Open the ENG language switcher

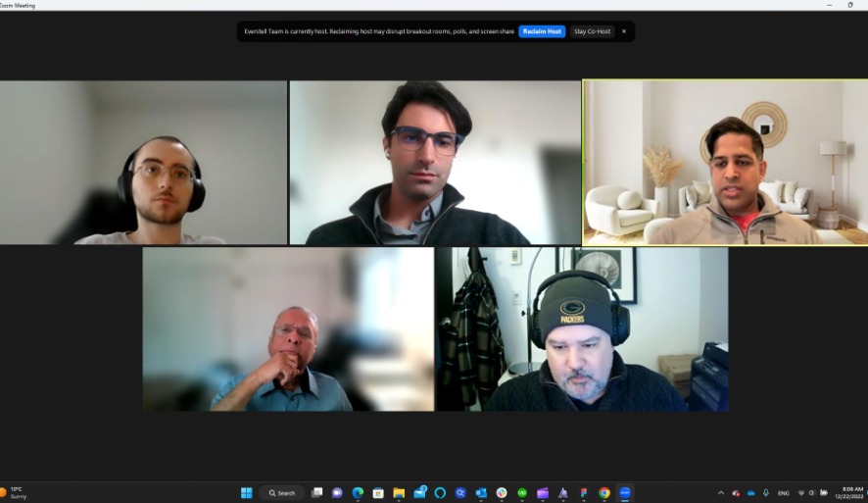pyautogui.click(x=784, y=492)
